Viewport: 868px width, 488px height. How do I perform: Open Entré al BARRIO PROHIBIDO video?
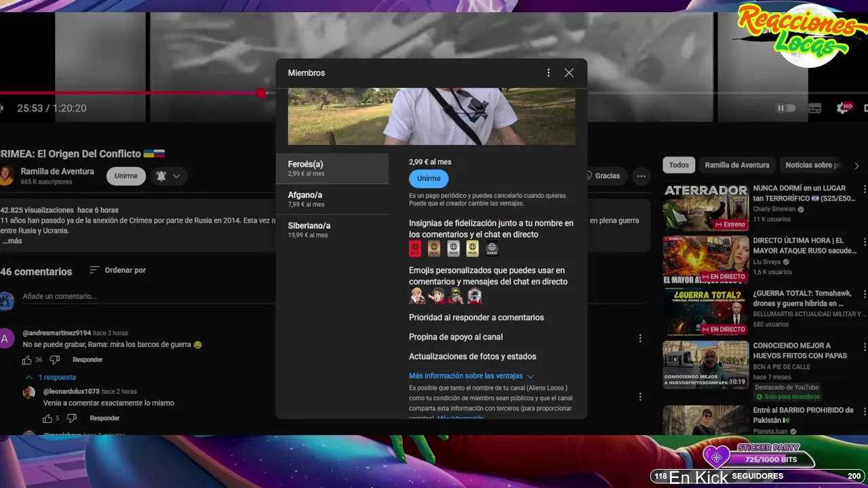(705, 421)
